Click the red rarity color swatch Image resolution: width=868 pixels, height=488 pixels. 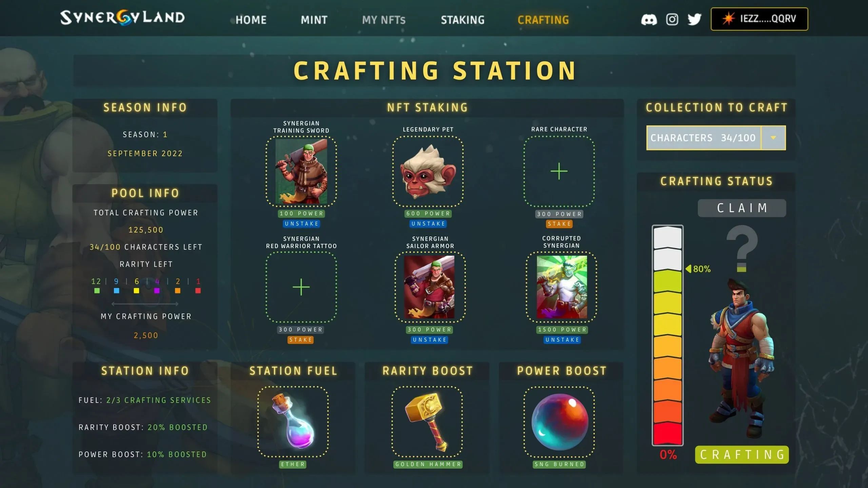pos(198,291)
